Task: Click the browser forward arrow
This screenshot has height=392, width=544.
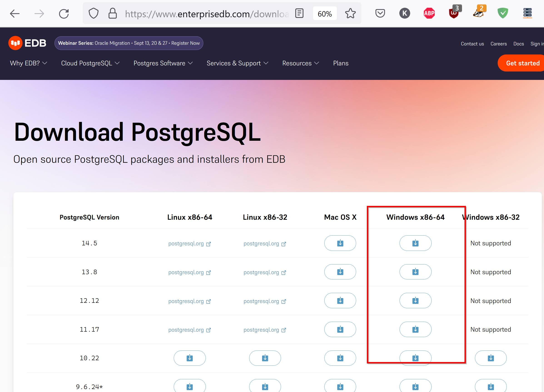Action: point(39,14)
